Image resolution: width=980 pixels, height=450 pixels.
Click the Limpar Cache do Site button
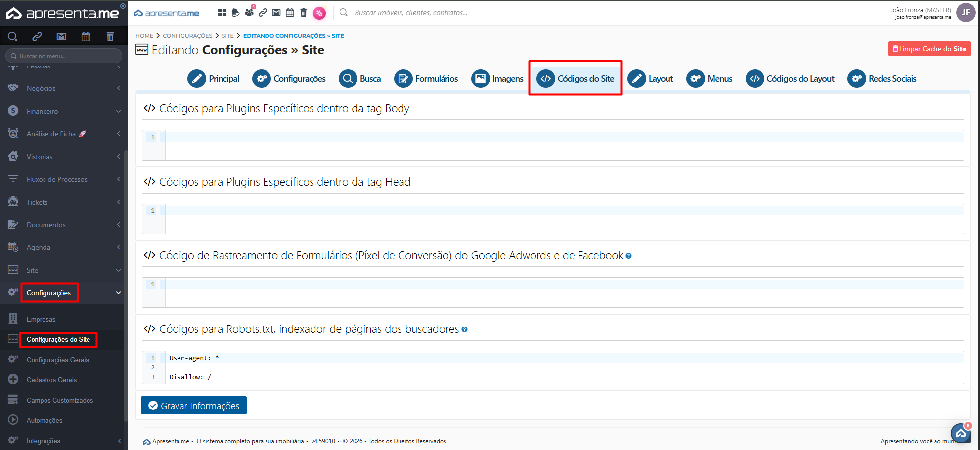tap(929, 49)
